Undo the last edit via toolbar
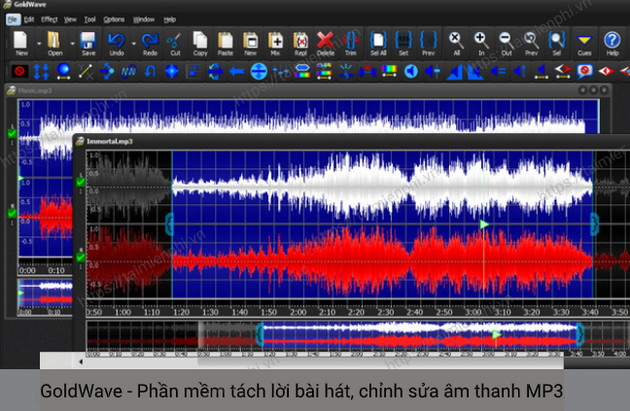 117,43
